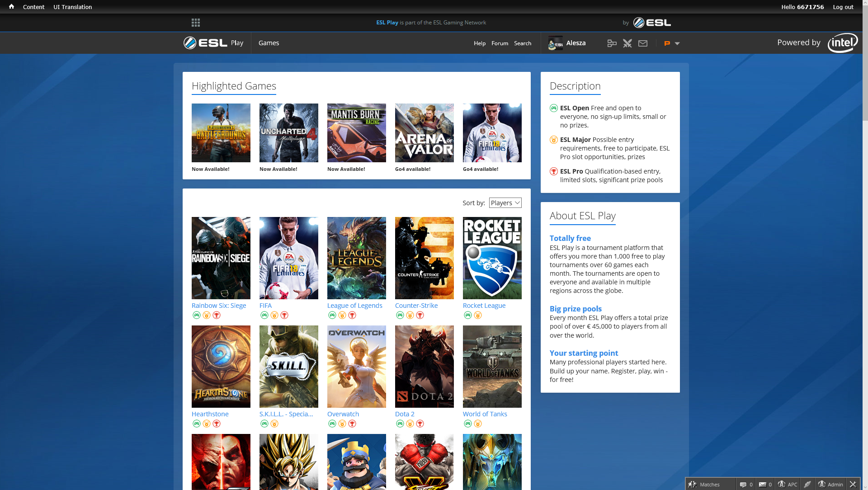The width and height of the screenshot is (868, 490).
Task: Open the teams icon beside Alesza
Action: [612, 43]
